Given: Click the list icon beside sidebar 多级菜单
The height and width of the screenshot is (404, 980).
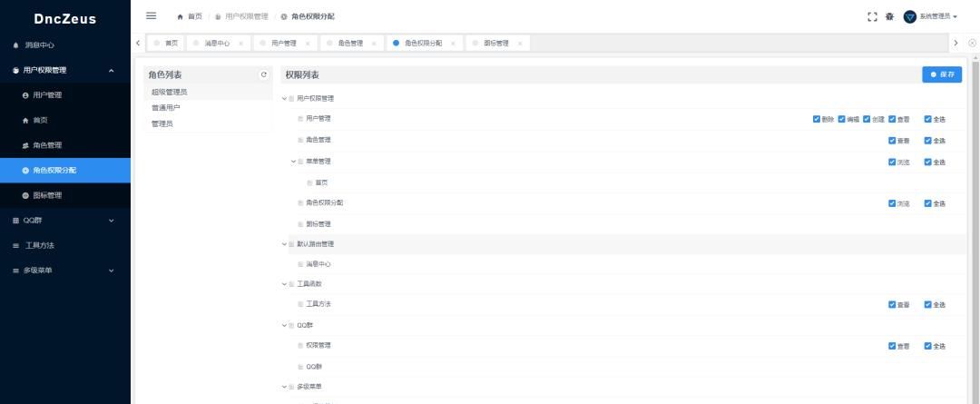Looking at the screenshot, I should pos(16,271).
